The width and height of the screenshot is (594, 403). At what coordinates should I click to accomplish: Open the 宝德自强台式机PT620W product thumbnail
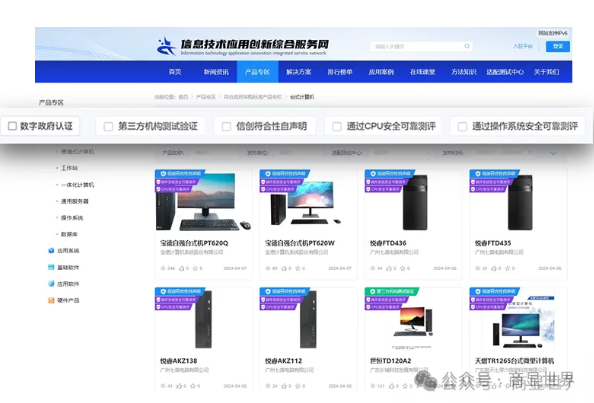[x=308, y=202]
